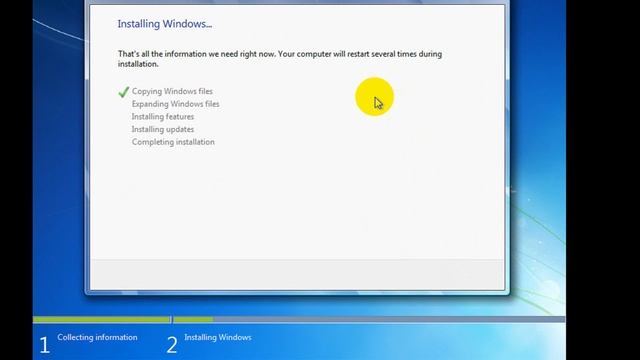
Task: Click the 'Expanding Windows files' step
Action: click(x=175, y=104)
